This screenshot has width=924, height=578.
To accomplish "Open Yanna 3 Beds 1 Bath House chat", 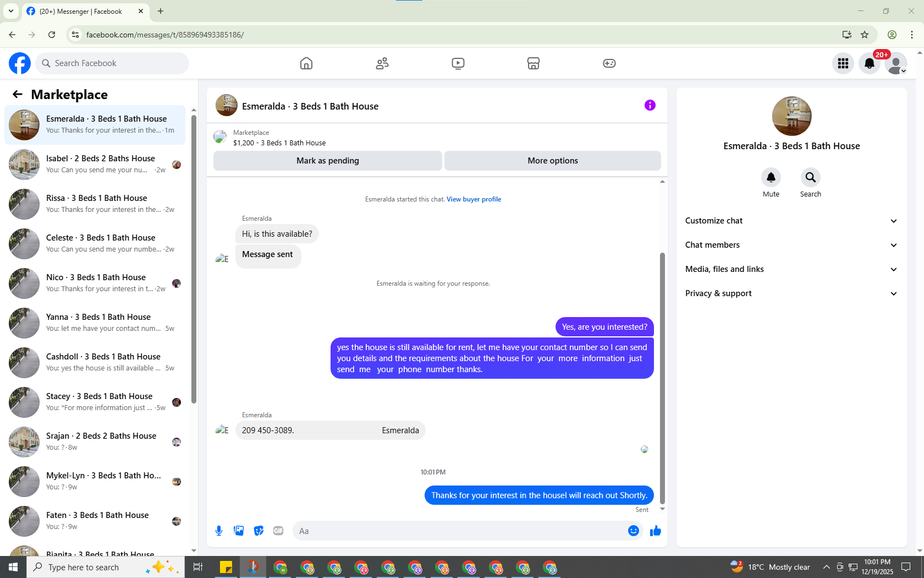I will (95, 323).
